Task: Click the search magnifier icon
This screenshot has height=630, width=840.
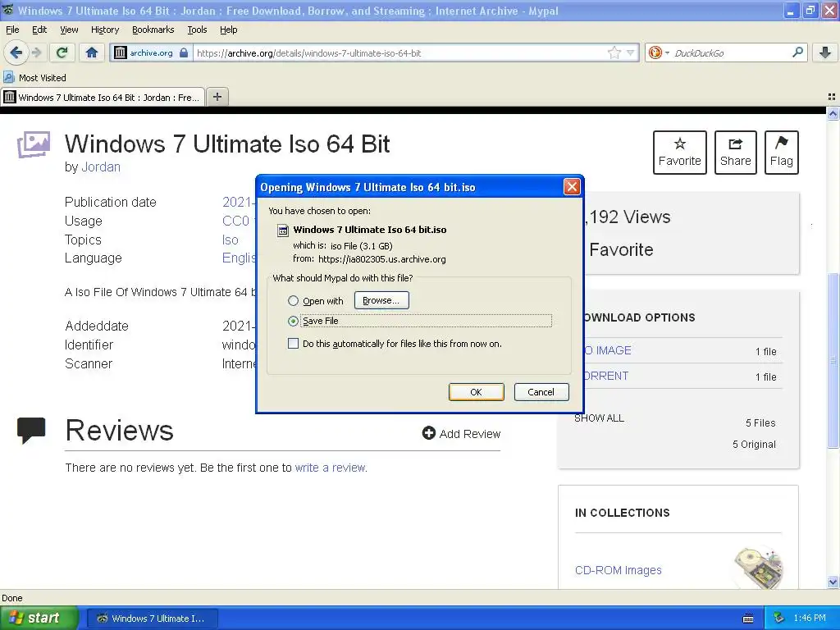Action: coord(797,52)
